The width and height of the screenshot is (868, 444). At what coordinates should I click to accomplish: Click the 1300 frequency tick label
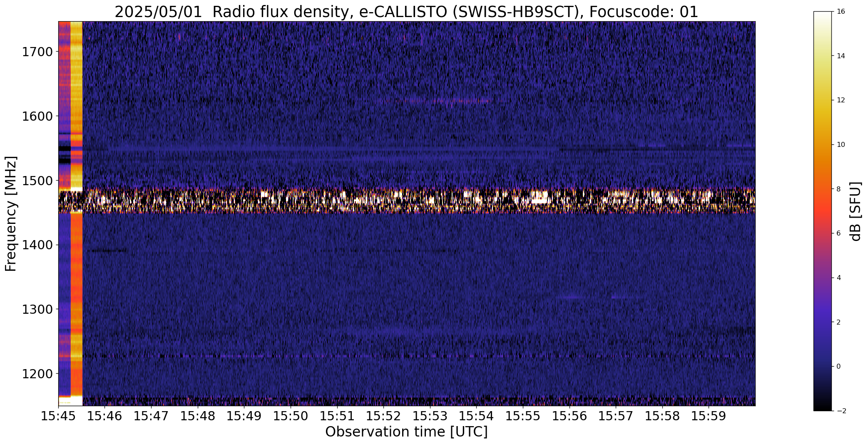coord(37,310)
